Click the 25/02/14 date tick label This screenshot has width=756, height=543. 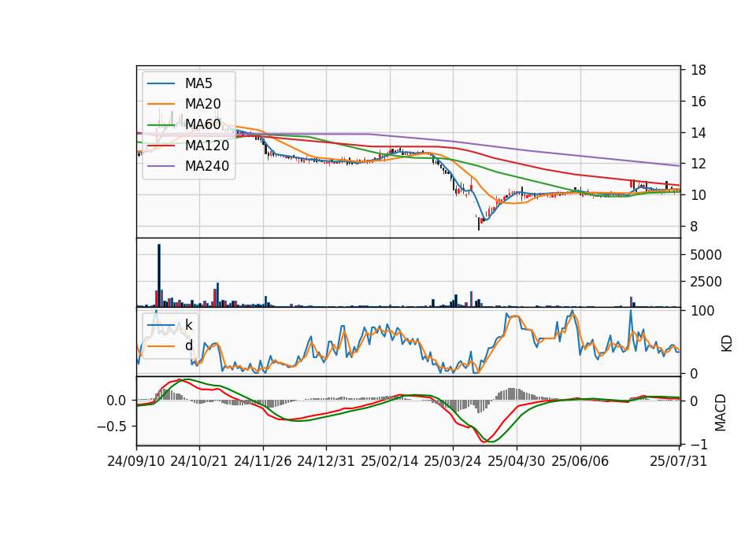pos(390,462)
